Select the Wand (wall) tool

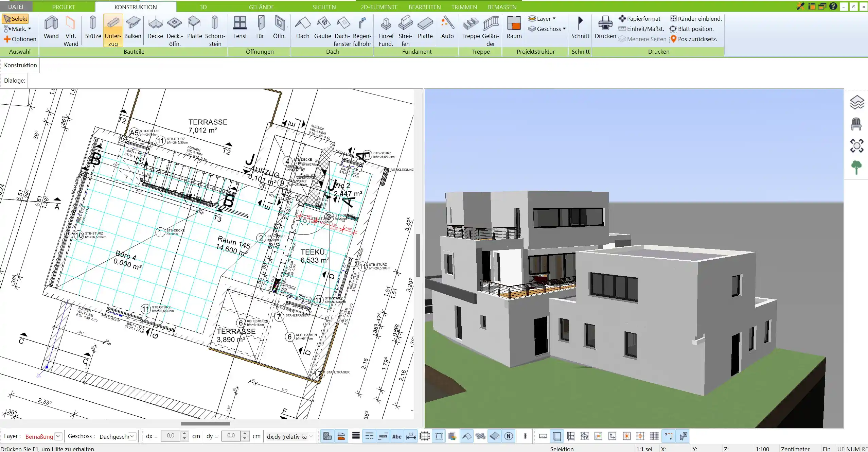pyautogui.click(x=51, y=28)
